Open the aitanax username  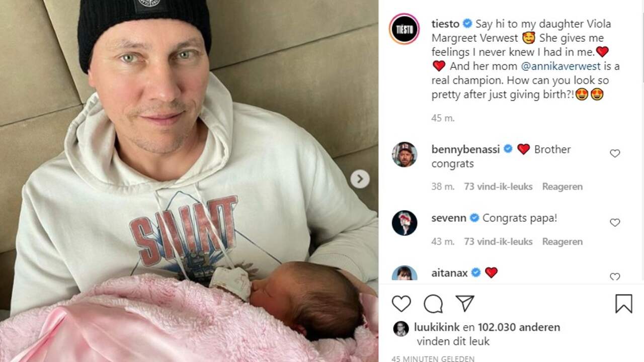pos(450,273)
